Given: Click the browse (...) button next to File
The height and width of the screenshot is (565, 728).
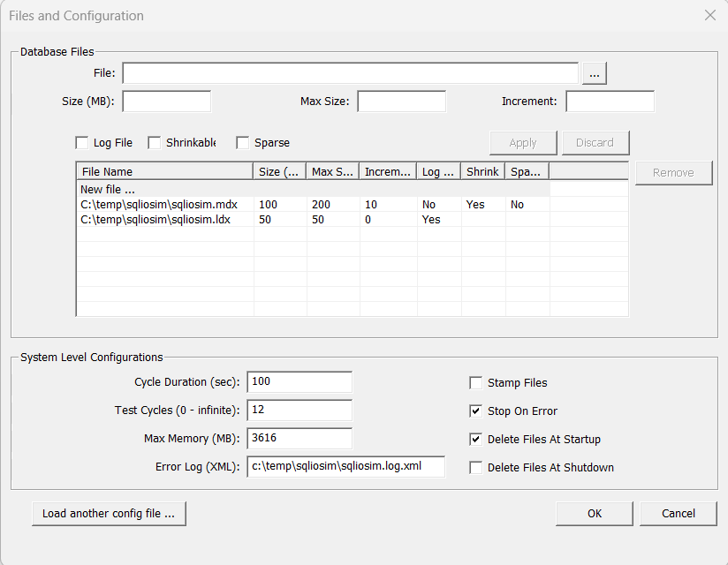Looking at the screenshot, I should point(595,73).
